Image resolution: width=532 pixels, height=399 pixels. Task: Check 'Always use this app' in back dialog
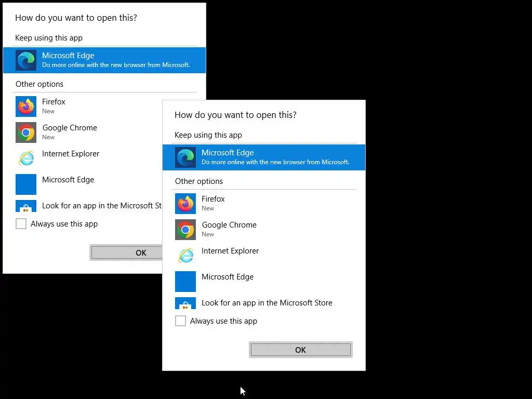pos(21,224)
